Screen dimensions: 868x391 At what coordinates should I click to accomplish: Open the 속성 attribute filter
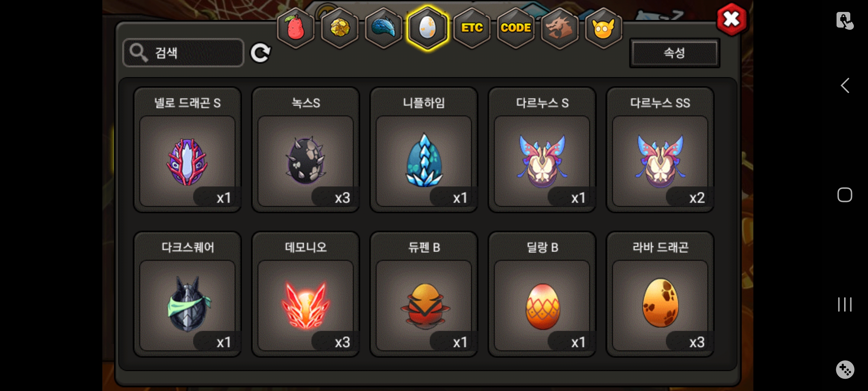pos(675,53)
